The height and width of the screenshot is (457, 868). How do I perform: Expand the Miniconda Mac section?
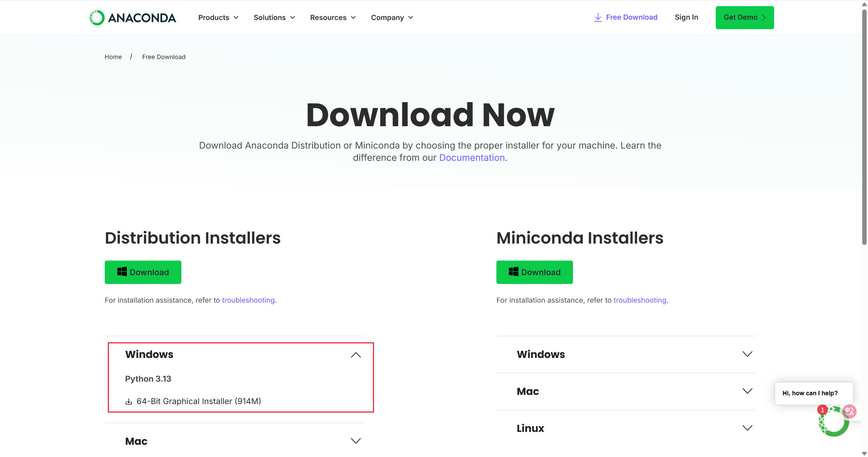(x=626, y=391)
